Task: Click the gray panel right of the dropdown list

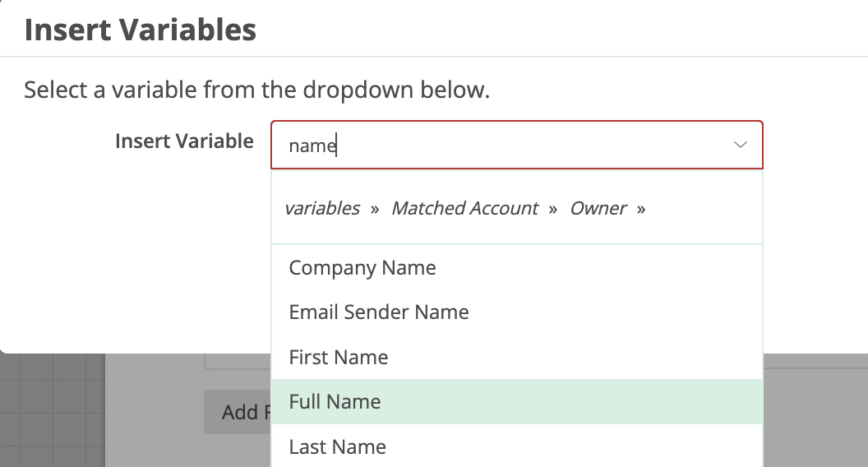Action: [814, 411]
